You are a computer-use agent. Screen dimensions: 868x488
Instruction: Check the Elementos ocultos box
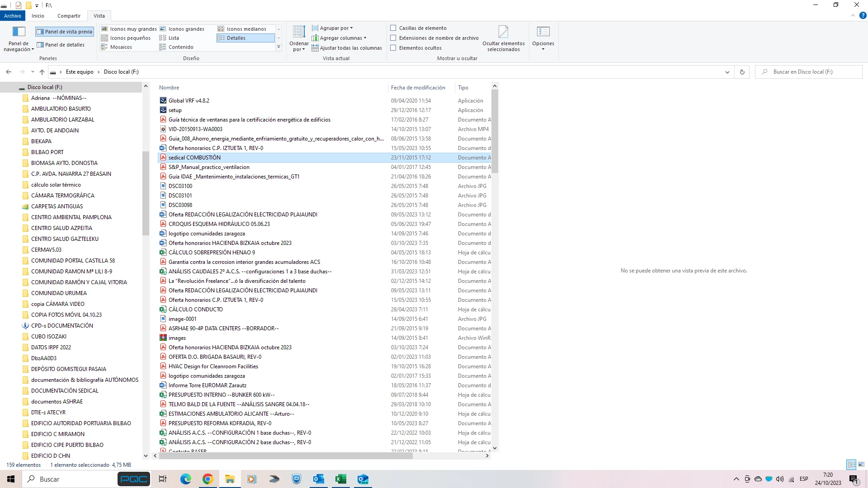point(393,48)
